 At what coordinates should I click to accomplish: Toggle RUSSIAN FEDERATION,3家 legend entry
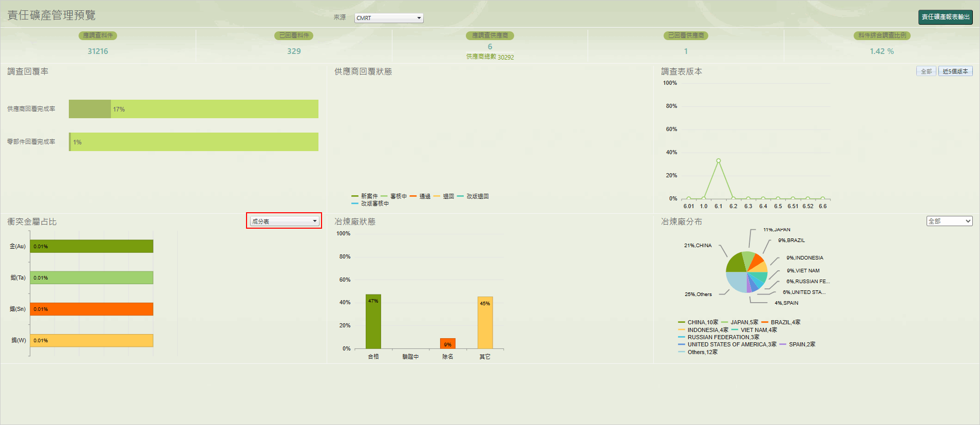point(719,337)
